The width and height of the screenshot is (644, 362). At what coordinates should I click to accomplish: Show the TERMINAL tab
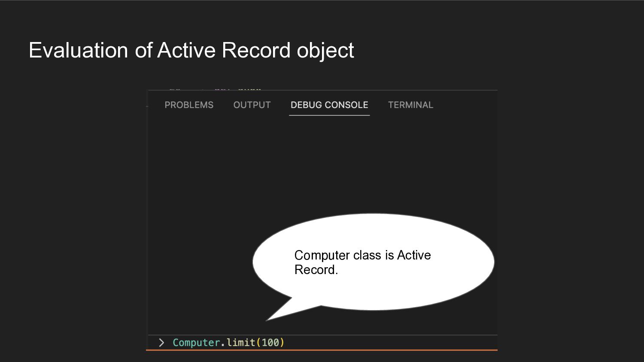pyautogui.click(x=410, y=105)
